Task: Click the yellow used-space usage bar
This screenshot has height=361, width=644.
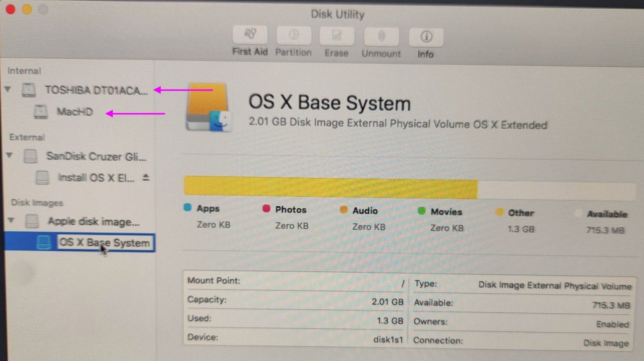Action: tap(330, 188)
